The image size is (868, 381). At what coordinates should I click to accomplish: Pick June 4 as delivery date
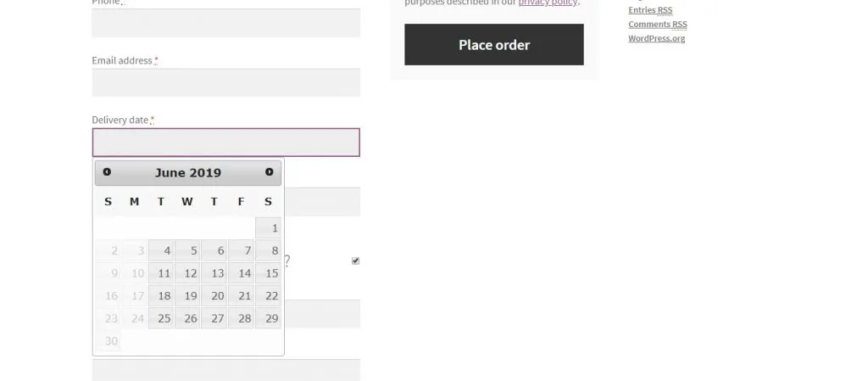coord(161,251)
